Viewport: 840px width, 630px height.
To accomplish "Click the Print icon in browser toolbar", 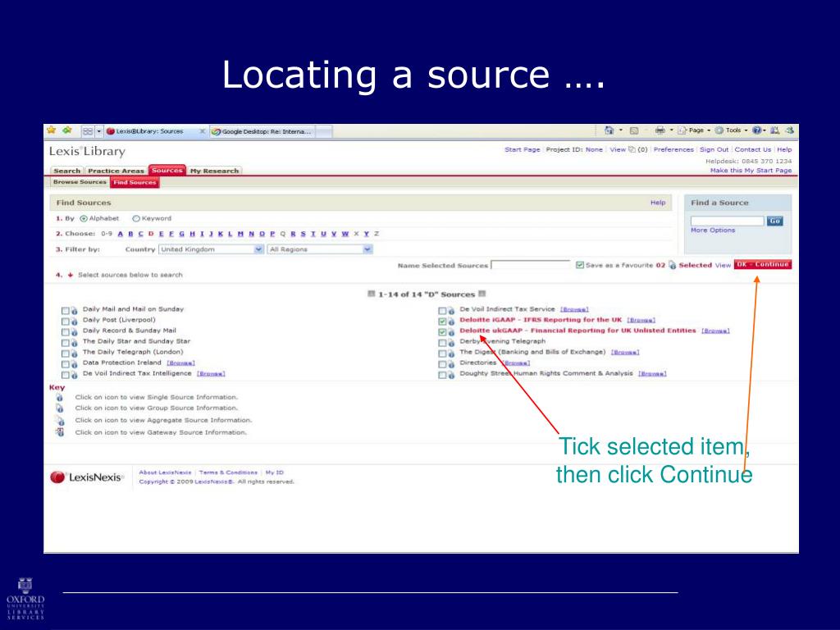I will point(660,130).
